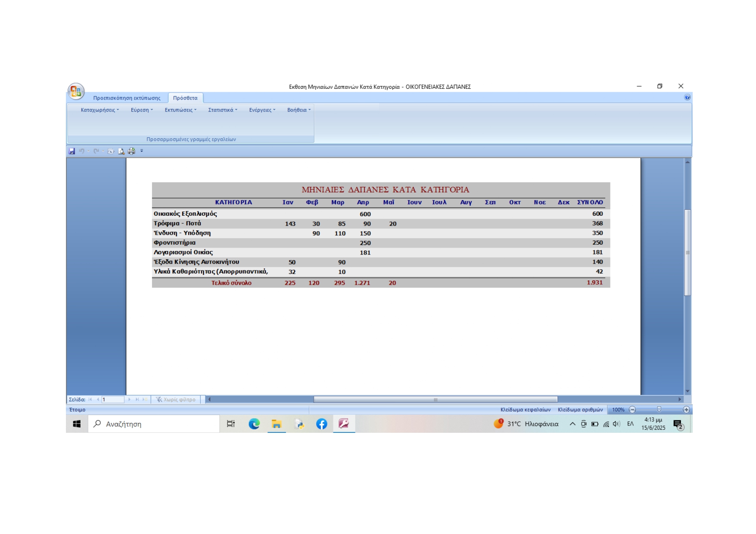This screenshot has width=756, height=534.
Task: Open Microsoft Edge from the taskbar
Action: click(254, 424)
